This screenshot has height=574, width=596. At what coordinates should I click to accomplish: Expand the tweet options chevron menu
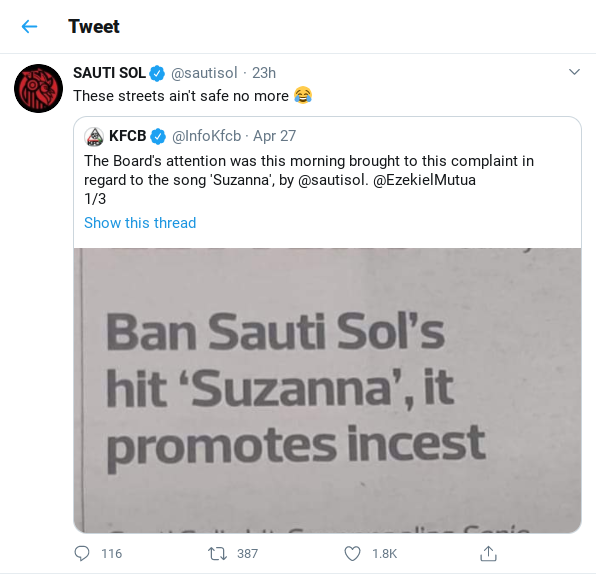coord(574,72)
